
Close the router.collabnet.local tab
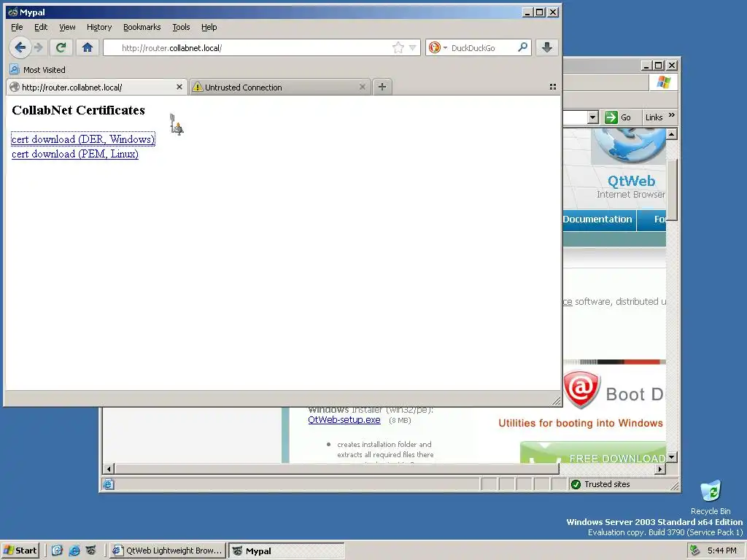tap(179, 87)
